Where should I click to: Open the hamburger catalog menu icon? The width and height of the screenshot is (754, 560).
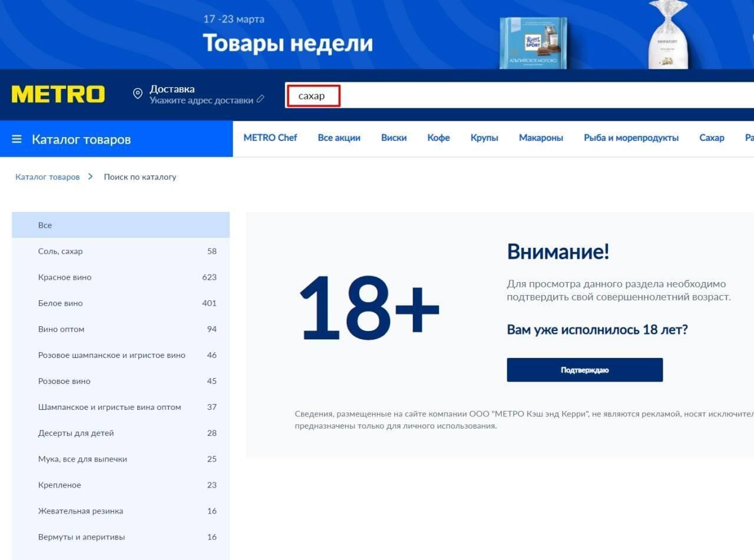(x=17, y=139)
